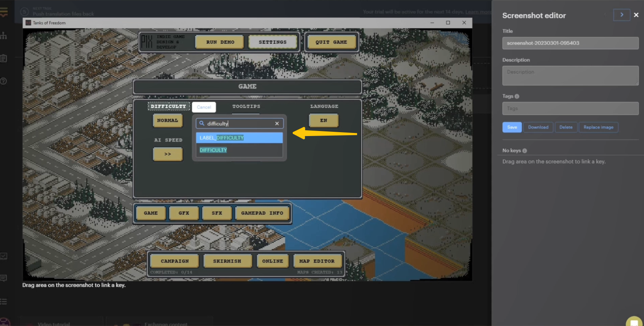644x326 pixels.
Task: Click the EN language button in screenshot
Action: [324, 121]
